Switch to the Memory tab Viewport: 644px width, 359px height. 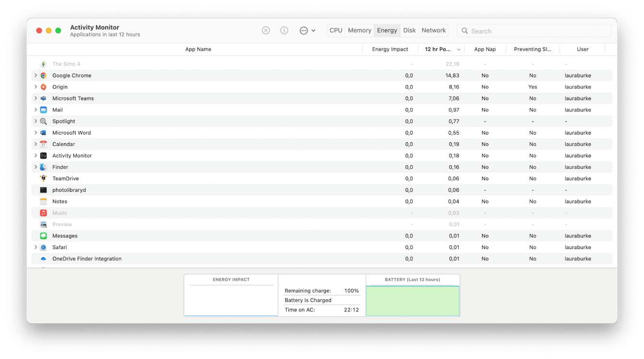pos(359,30)
